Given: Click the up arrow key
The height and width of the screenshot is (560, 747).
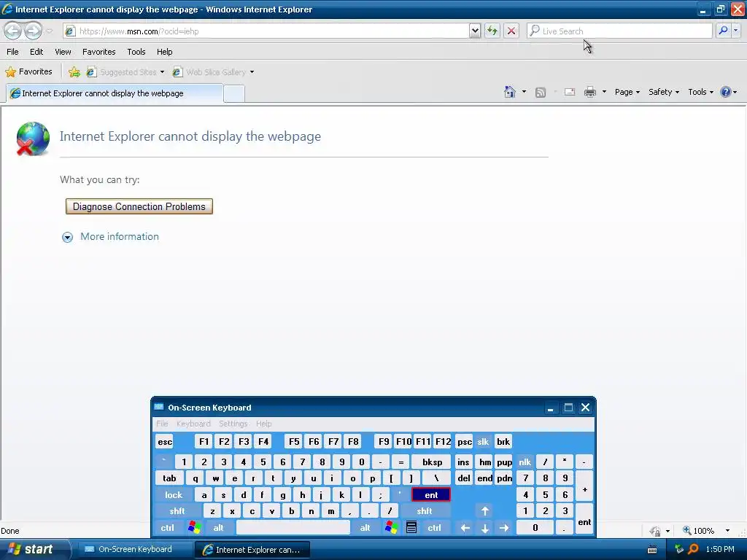Looking at the screenshot, I should tap(485, 511).
